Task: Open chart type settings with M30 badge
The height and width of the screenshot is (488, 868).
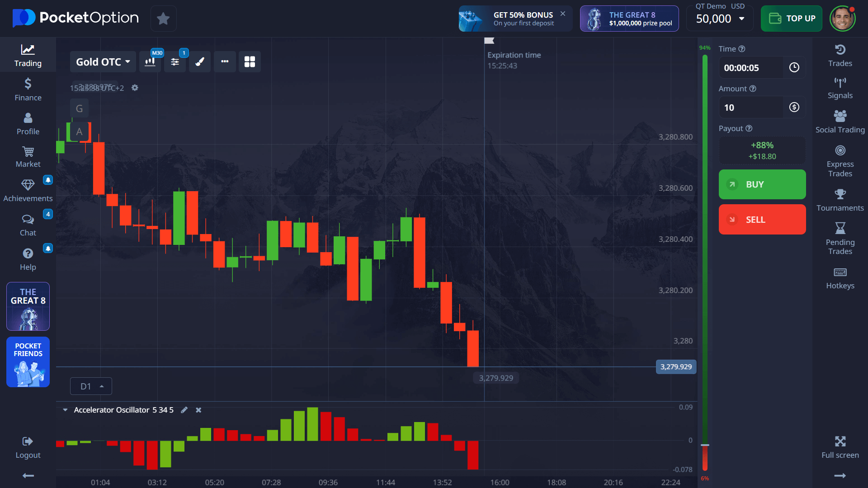Action: pos(150,62)
